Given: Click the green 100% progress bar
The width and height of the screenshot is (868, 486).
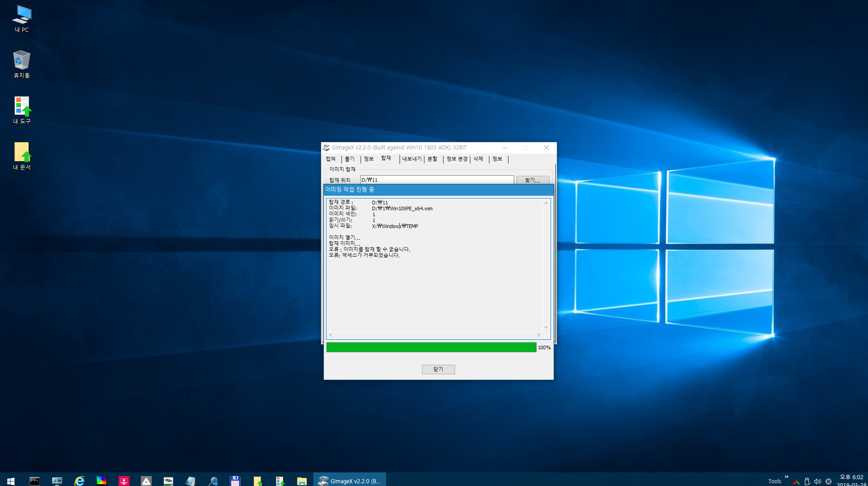Looking at the screenshot, I should 432,347.
